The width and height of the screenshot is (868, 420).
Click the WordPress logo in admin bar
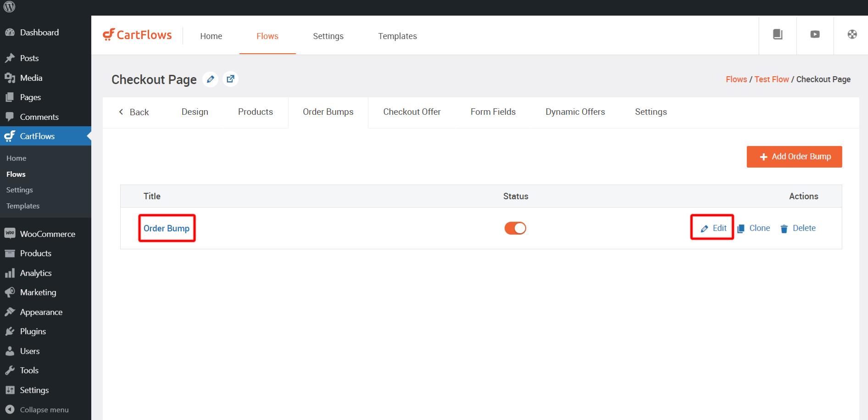click(10, 7)
